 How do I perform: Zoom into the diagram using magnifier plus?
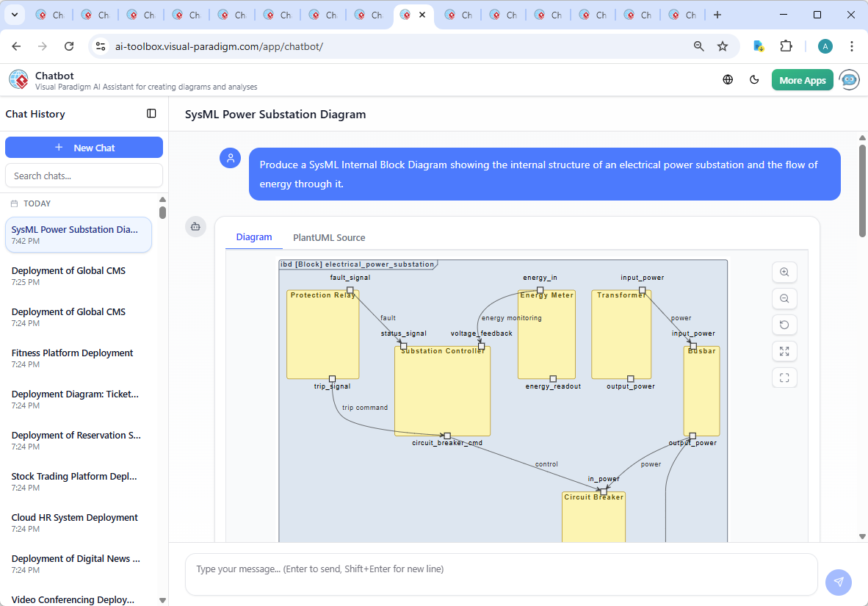pyautogui.click(x=784, y=272)
